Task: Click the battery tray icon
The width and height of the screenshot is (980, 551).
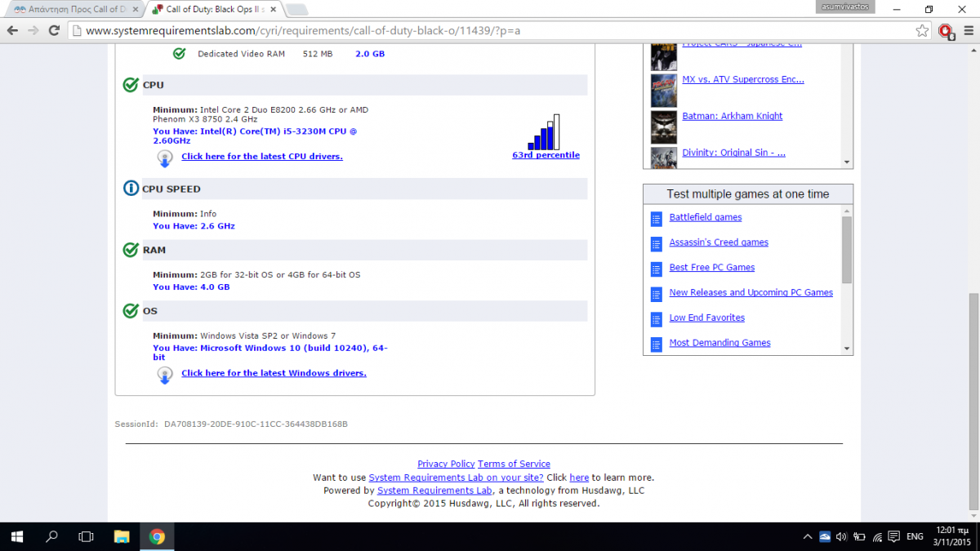Action: tap(860, 536)
